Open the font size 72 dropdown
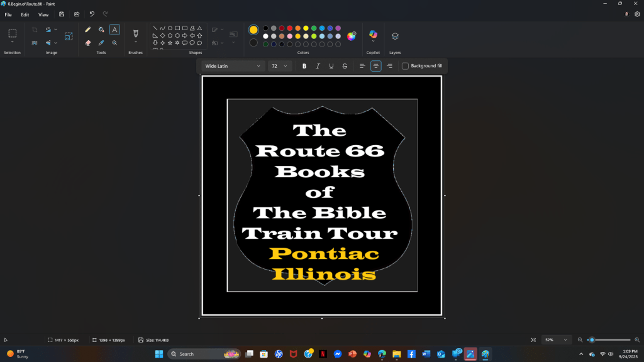Viewport: 644px width, 362px height. click(x=279, y=66)
